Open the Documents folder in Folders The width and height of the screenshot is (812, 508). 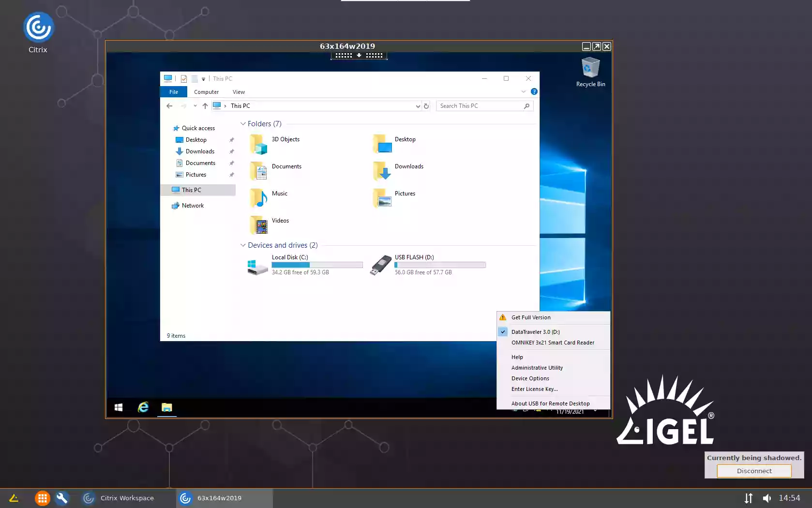click(276, 172)
